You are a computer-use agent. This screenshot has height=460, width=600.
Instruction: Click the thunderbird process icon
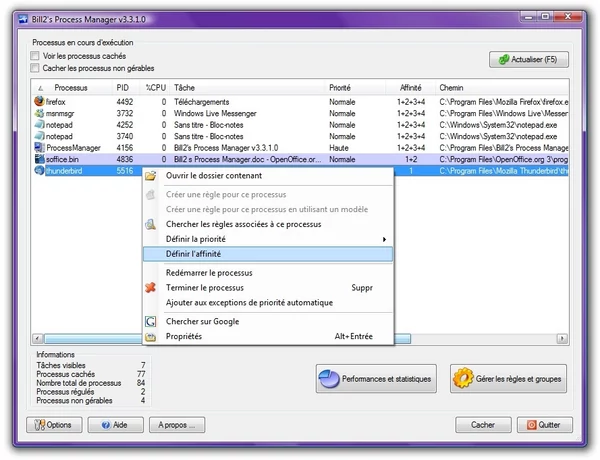click(39, 171)
